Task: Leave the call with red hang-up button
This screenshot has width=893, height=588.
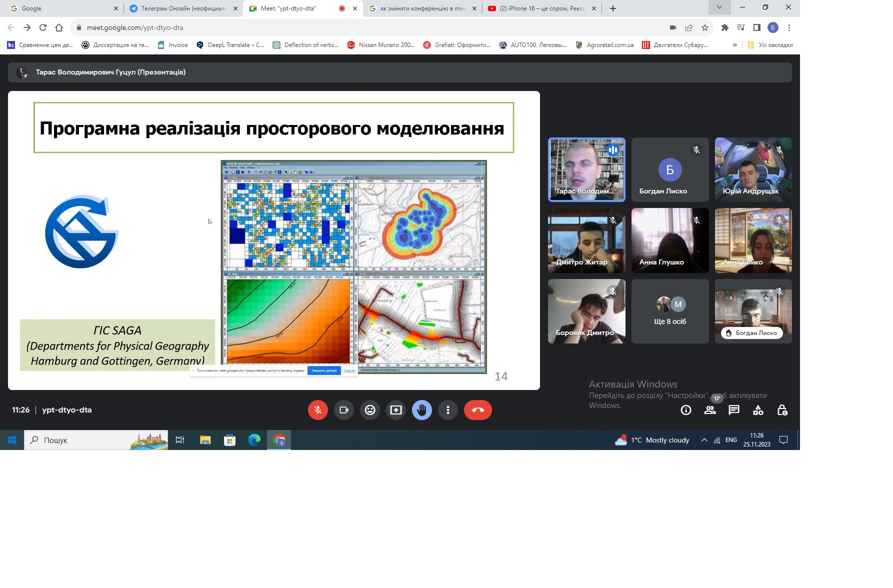Action: [477, 410]
